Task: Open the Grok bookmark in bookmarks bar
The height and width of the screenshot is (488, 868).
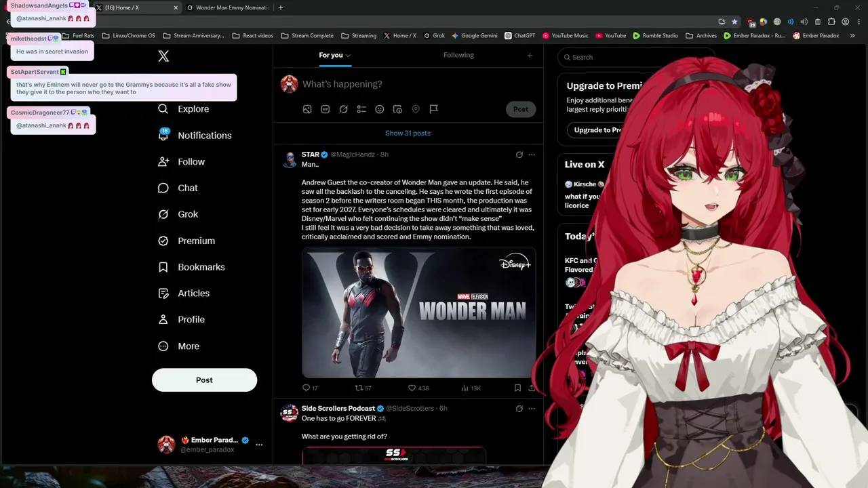Action: [433, 36]
